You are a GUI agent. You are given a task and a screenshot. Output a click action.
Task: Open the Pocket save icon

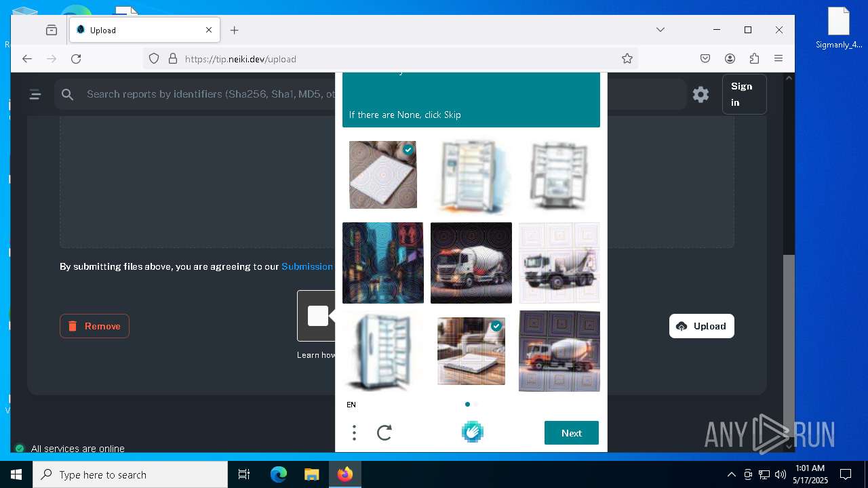click(705, 59)
